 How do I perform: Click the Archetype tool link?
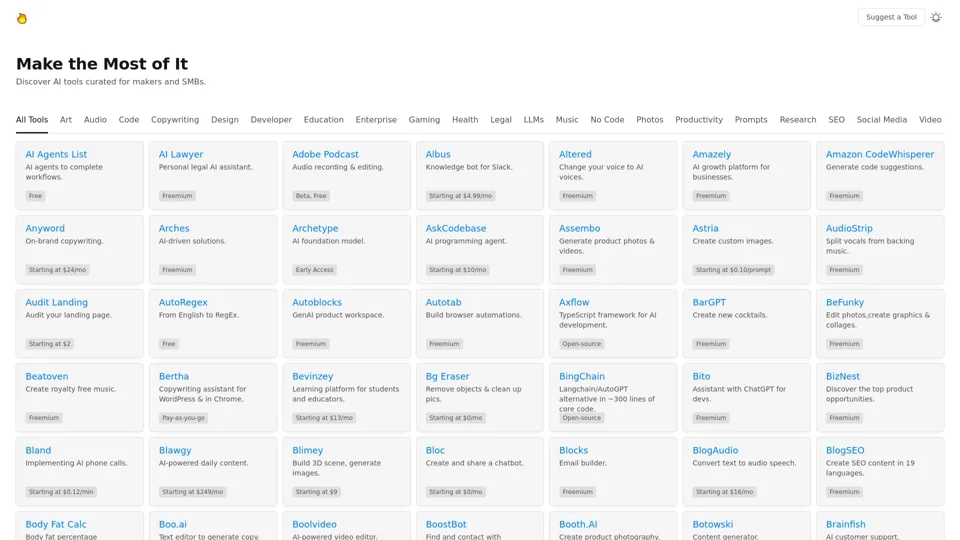point(315,228)
